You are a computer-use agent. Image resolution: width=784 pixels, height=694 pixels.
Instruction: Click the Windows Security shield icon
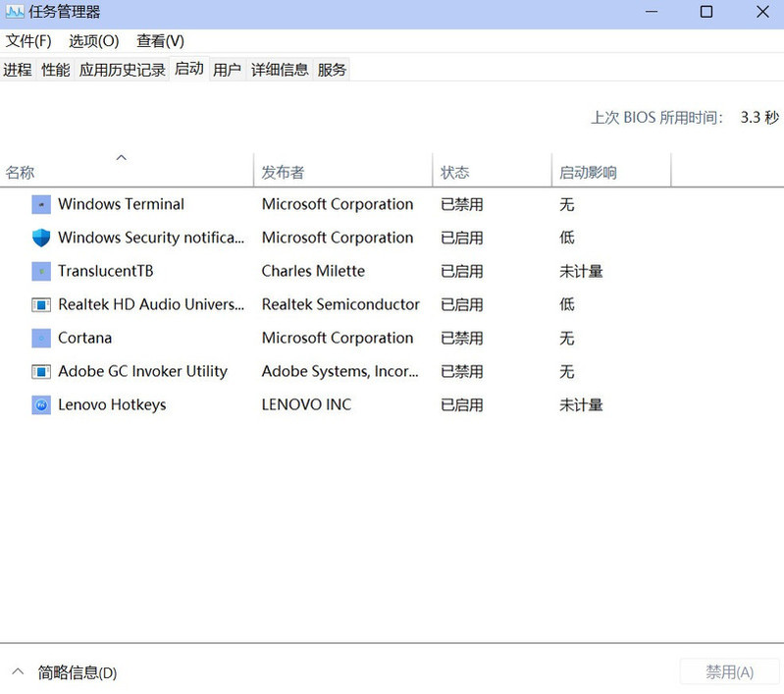tap(40, 238)
